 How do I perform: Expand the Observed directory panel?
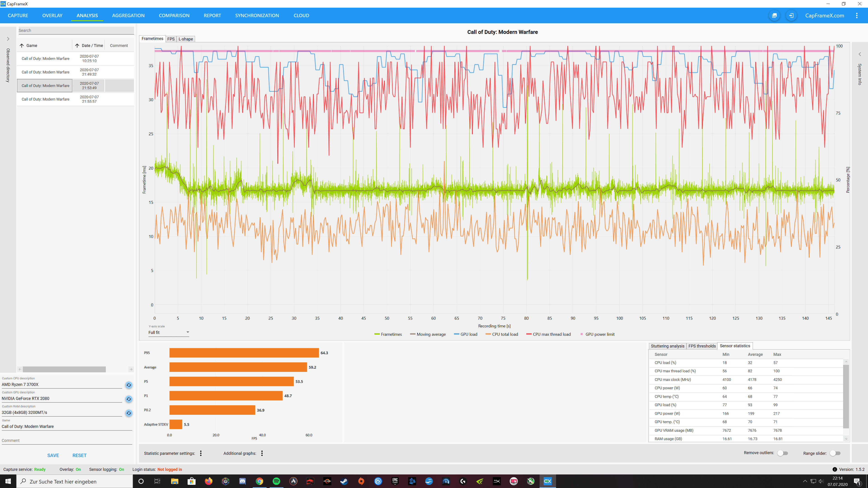(x=8, y=39)
